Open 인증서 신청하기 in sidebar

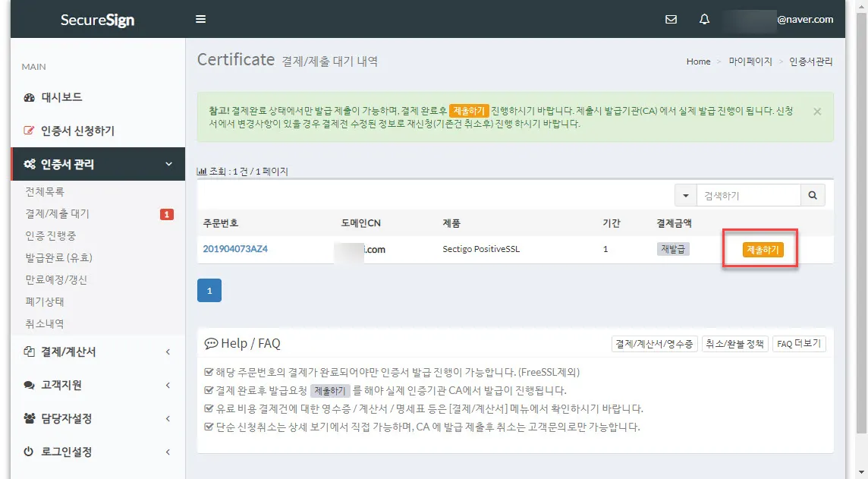[77, 131]
